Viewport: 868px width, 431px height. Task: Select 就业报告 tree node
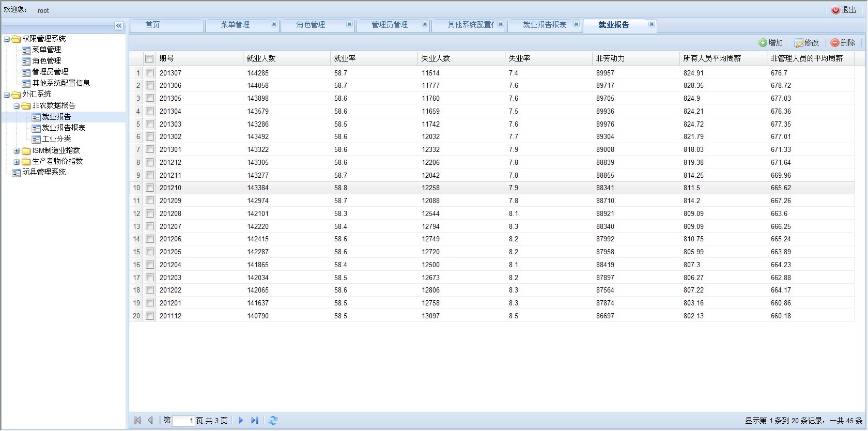56,117
